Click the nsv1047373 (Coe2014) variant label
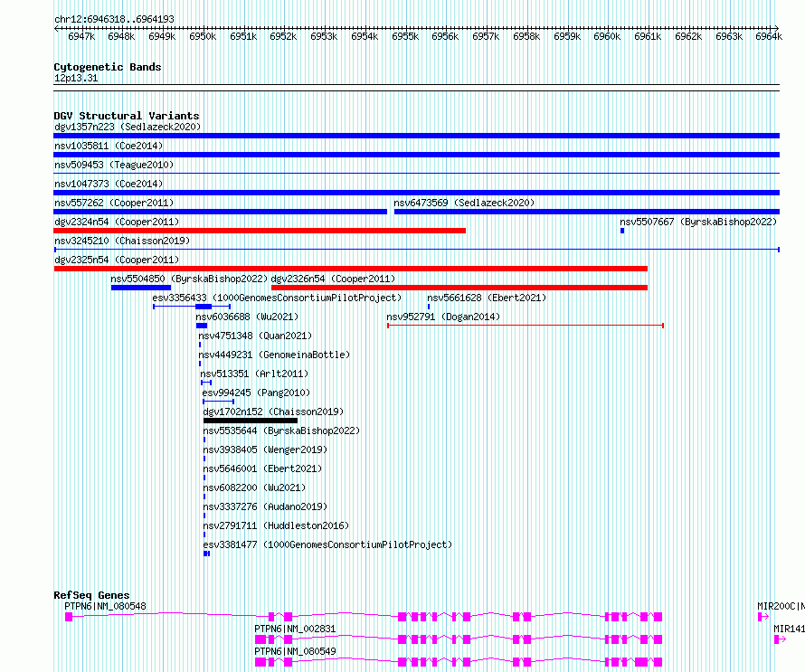 tap(109, 184)
